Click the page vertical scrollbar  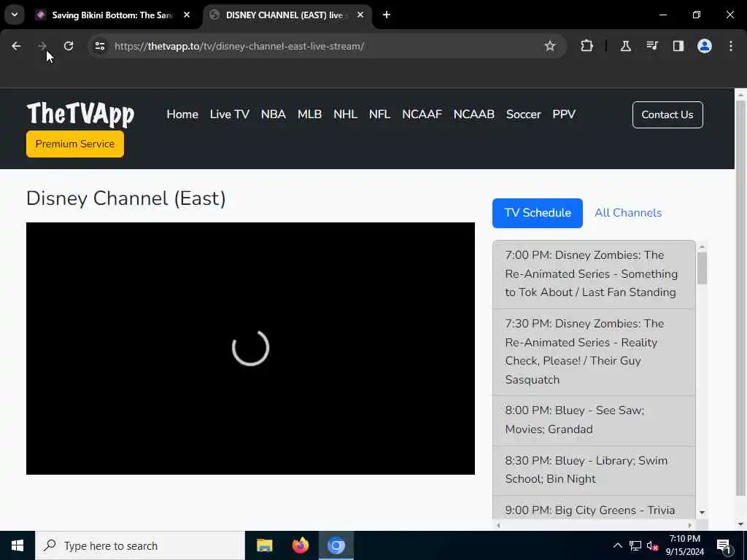(740, 297)
